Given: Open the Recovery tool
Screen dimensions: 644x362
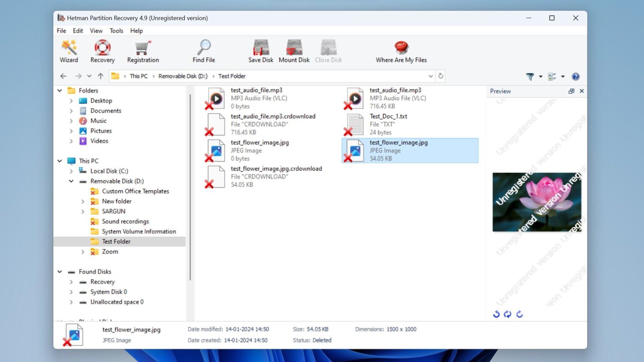Looking at the screenshot, I should (102, 50).
